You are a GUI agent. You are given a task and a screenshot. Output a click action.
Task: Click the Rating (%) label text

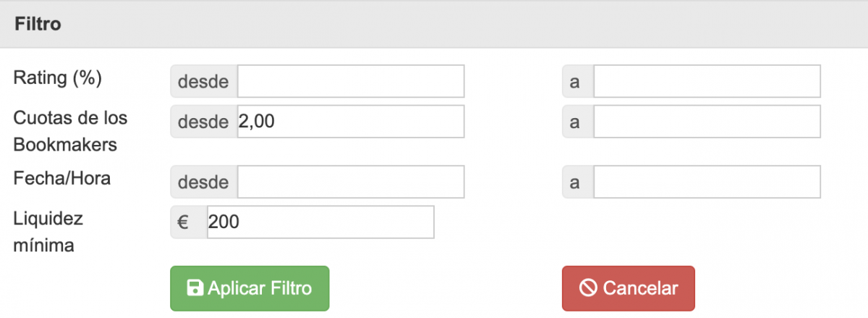tap(58, 78)
